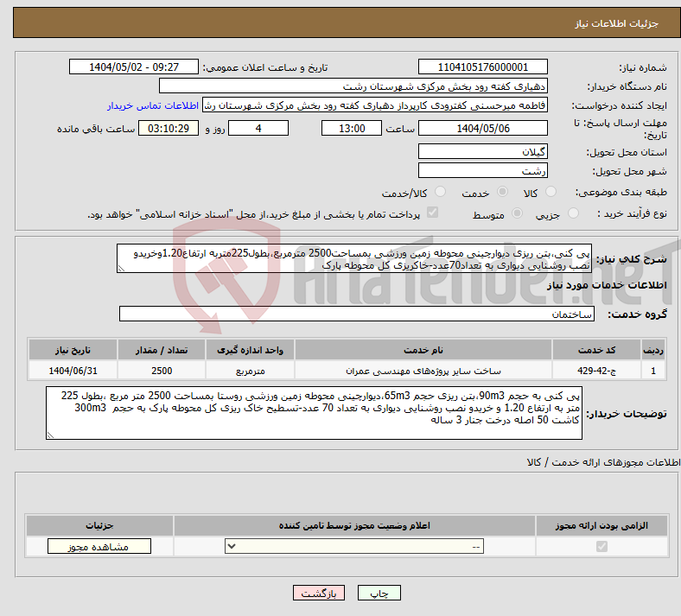Click the واحد اندازه گیری column header

click(250, 350)
